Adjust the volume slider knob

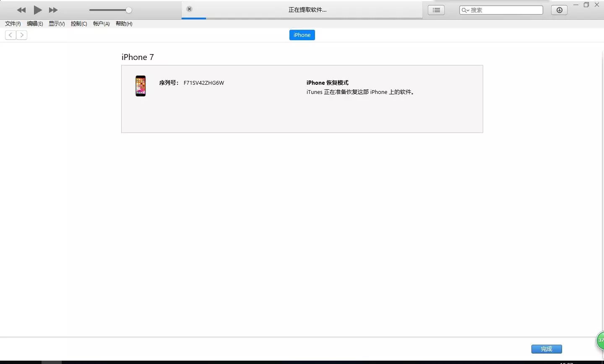129,10
